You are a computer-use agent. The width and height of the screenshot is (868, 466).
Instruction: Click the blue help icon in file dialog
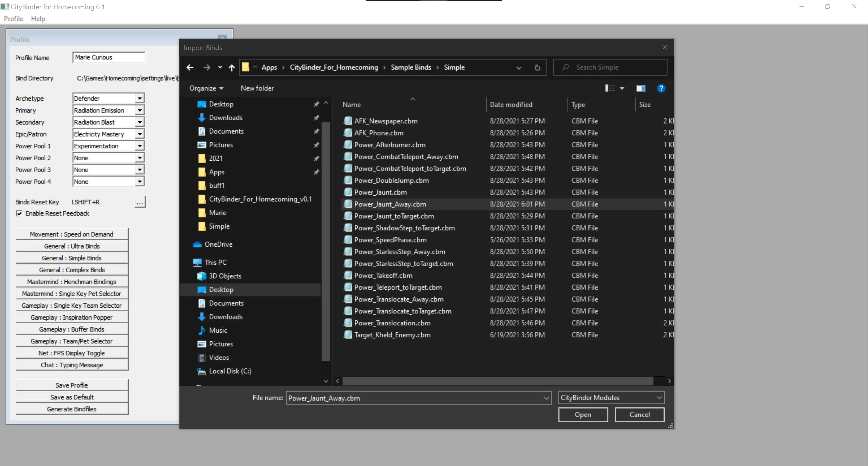[661, 88]
